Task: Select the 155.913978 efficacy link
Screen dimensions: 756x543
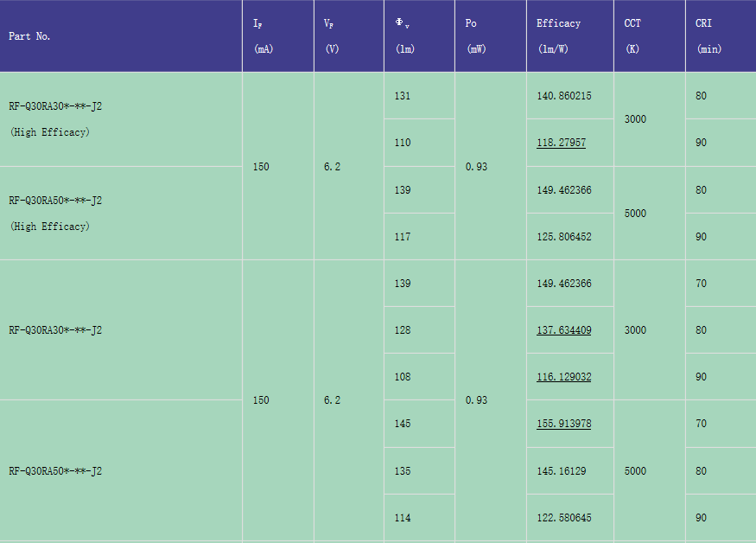Action: point(563,424)
